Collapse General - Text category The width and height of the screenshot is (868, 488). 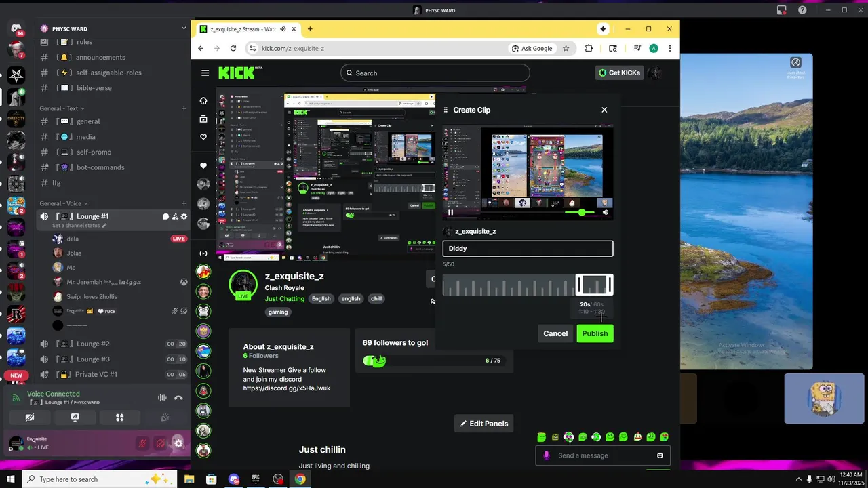coord(62,108)
